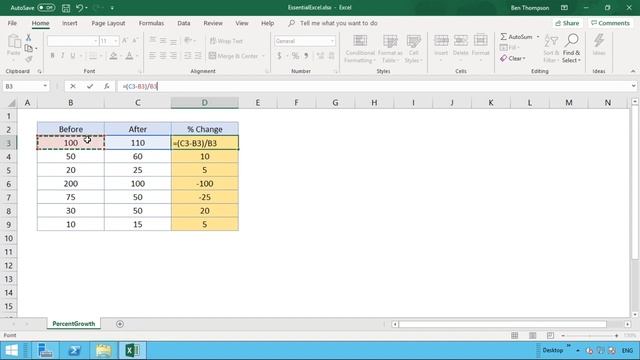Expand the formula bar chevron
640x360 pixels.
[633, 86]
